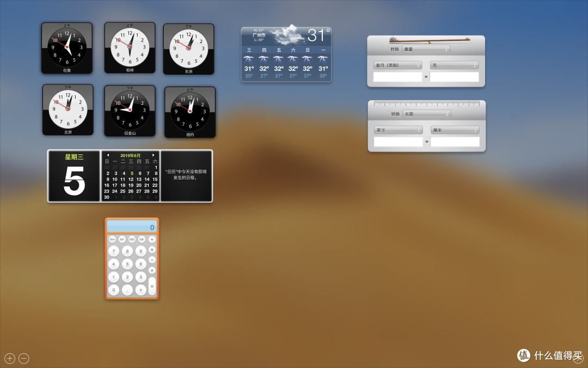This screenshot has width=588, height=368.
Task: Click the 8 key on calculator
Action: point(127,251)
